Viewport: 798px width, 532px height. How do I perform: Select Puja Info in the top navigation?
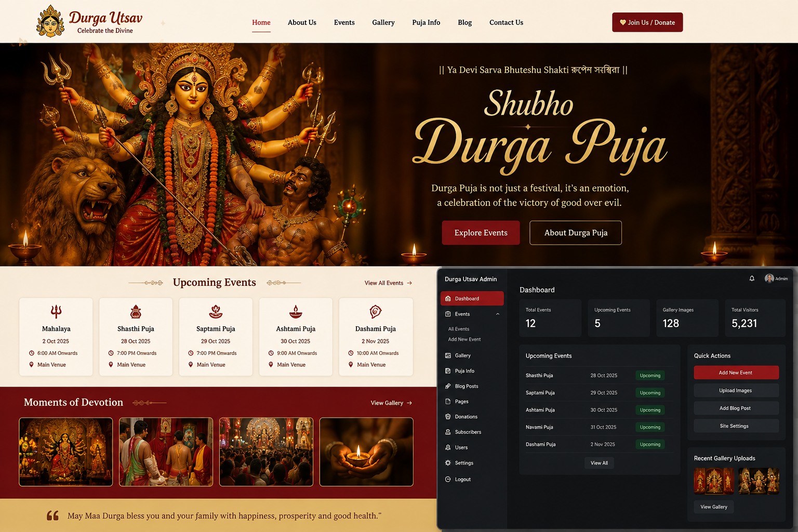426,22
